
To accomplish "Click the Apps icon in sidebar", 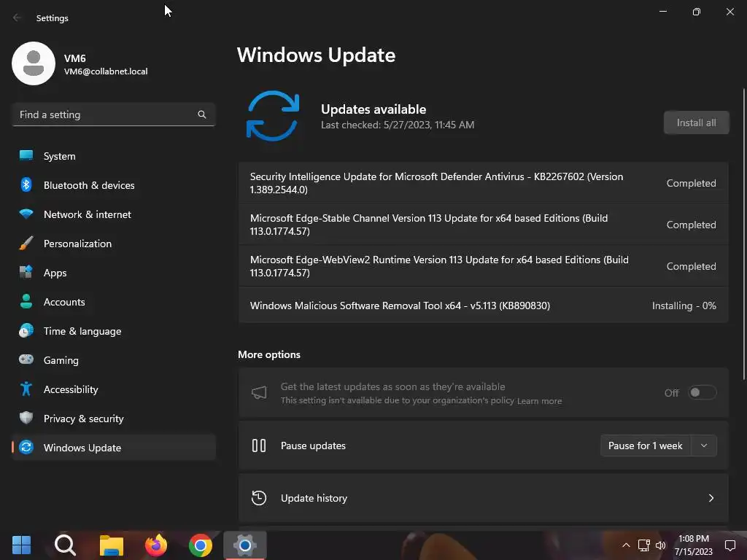I will pyautogui.click(x=26, y=273).
